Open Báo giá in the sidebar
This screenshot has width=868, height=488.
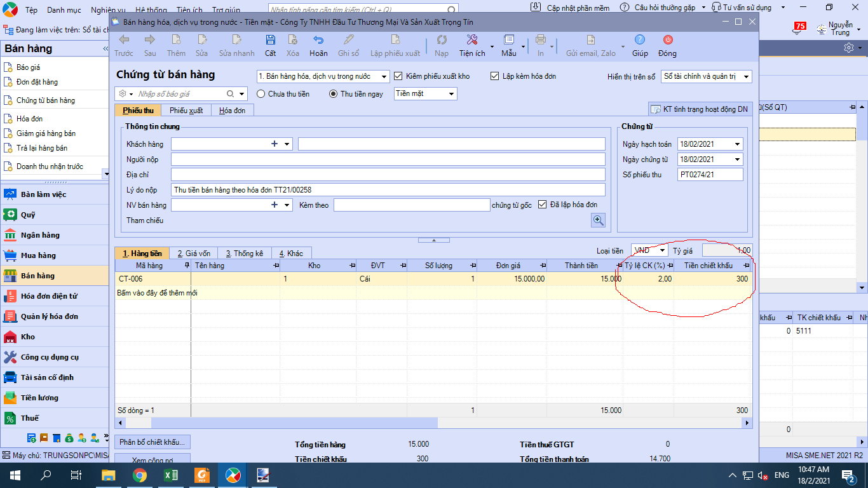point(29,67)
